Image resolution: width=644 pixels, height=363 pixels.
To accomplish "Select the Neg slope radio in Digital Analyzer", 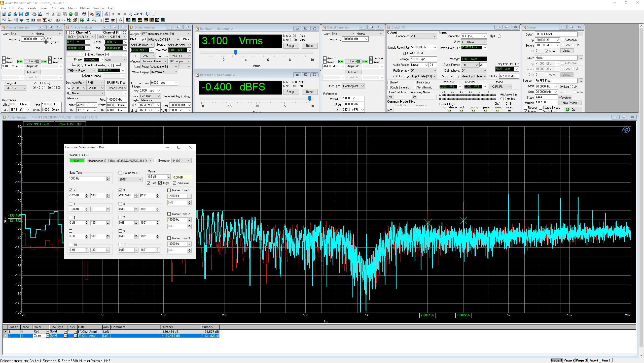I will coord(183,97).
